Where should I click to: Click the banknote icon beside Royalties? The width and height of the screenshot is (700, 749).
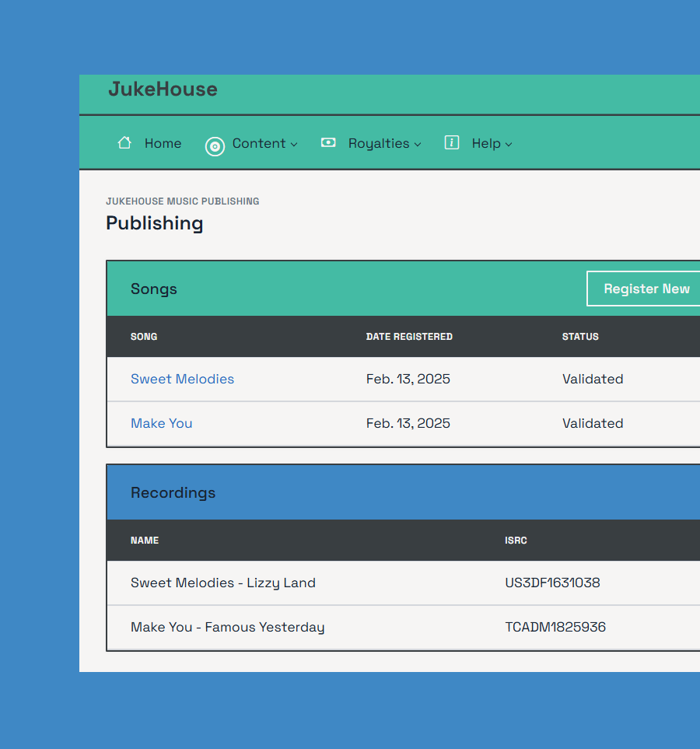tap(327, 142)
